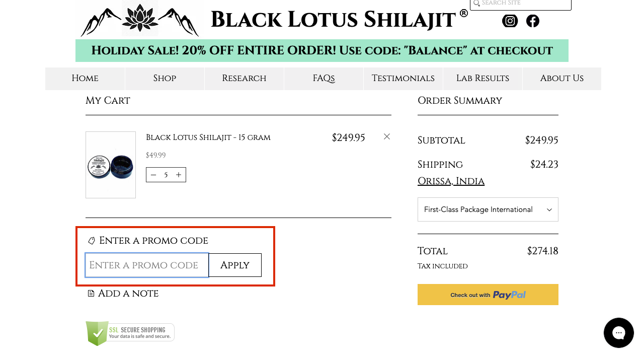
Task: Increase quantity with plus icon
Action: click(179, 175)
